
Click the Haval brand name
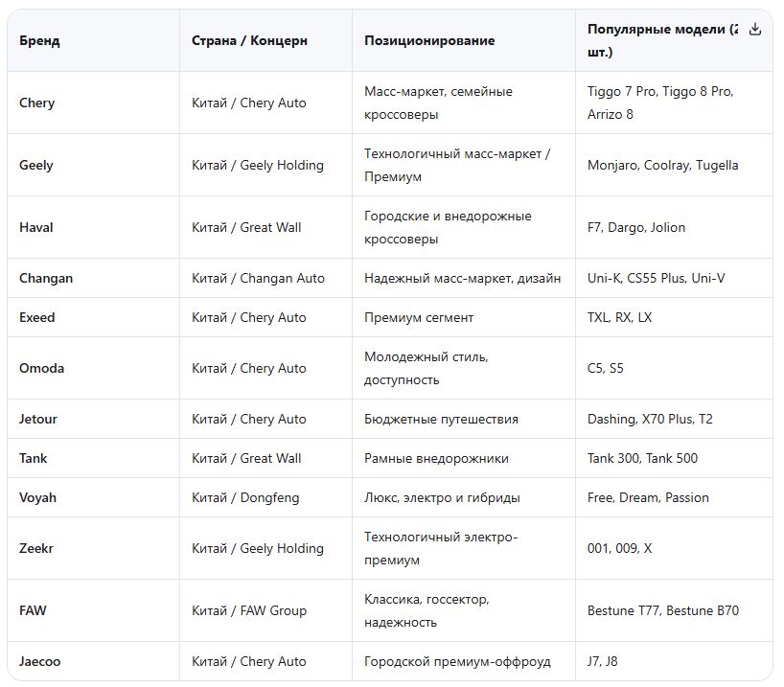tap(36, 227)
